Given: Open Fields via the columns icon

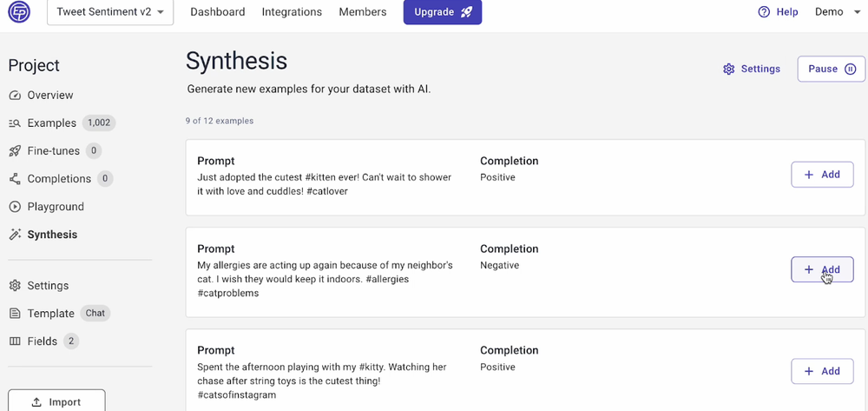Looking at the screenshot, I should (x=15, y=341).
